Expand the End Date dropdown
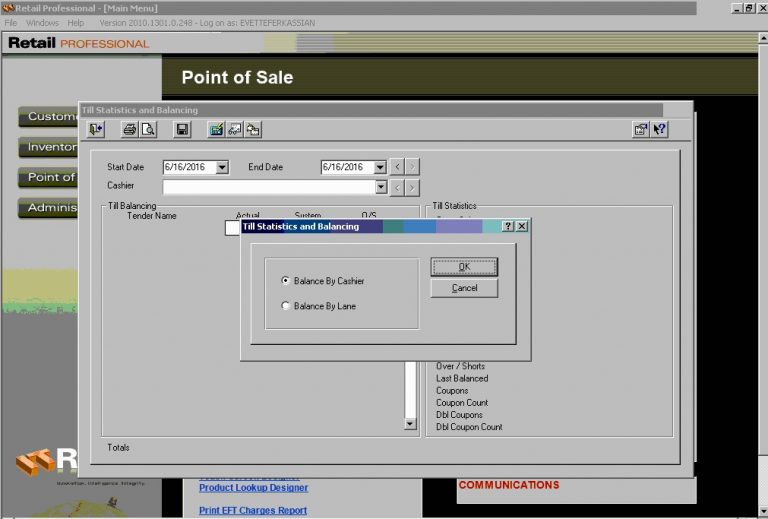 (x=380, y=167)
